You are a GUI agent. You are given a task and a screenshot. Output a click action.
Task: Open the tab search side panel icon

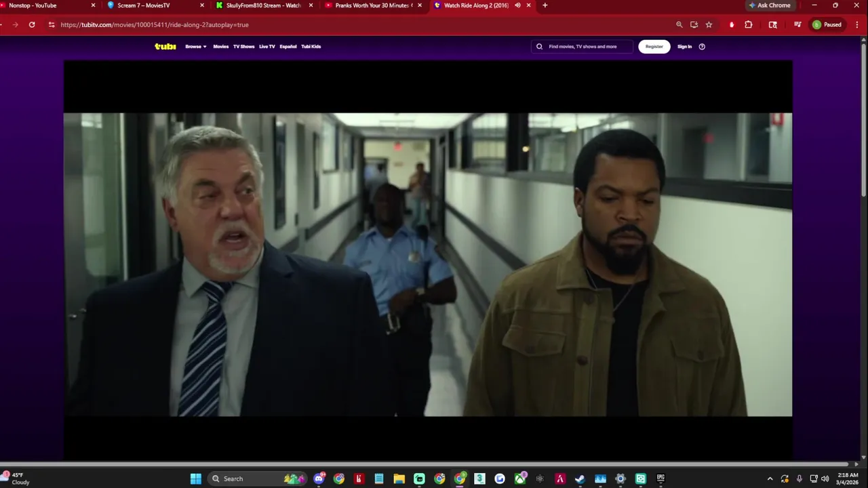(x=773, y=24)
